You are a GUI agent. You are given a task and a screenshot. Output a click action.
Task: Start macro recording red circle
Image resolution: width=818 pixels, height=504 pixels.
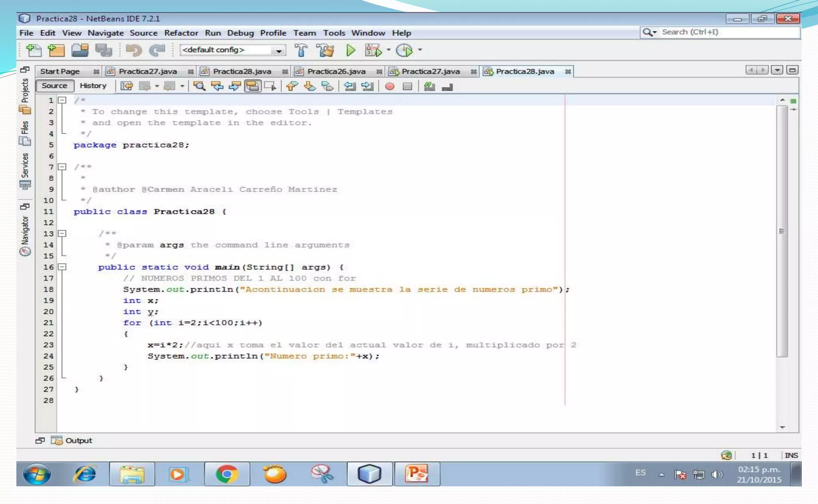tap(390, 86)
